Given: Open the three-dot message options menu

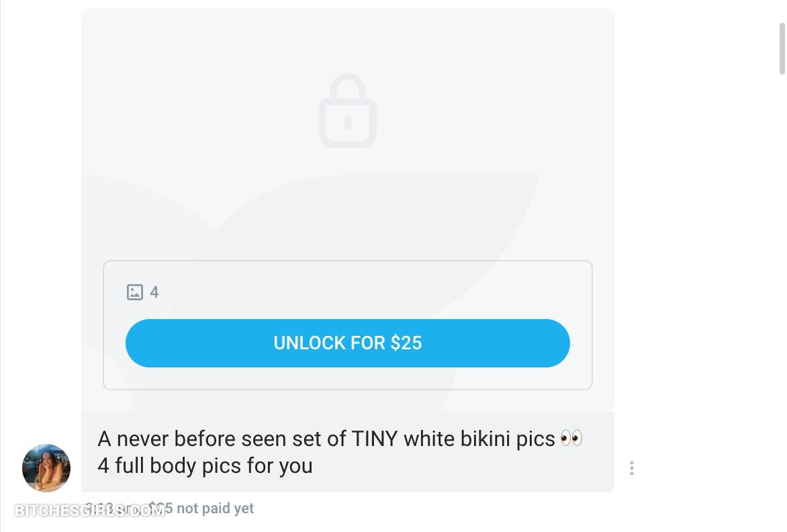Looking at the screenshot, I should pos(631,468).
